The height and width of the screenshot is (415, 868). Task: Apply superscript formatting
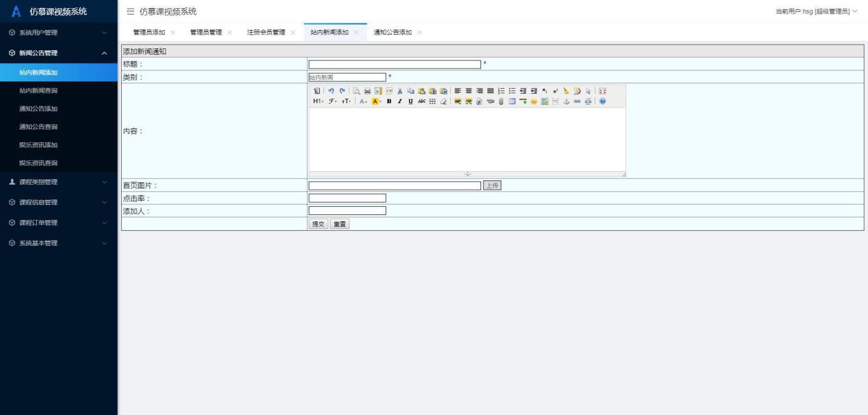(x=555, y=91)
